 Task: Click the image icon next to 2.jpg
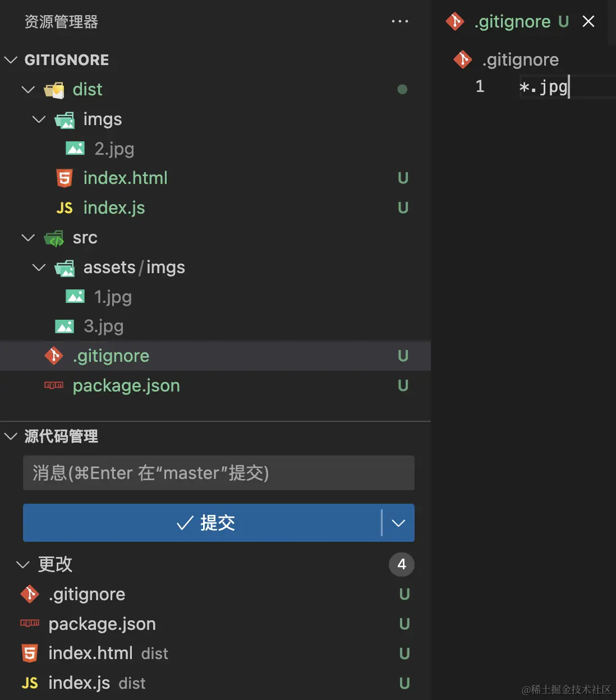coord(75,149)
